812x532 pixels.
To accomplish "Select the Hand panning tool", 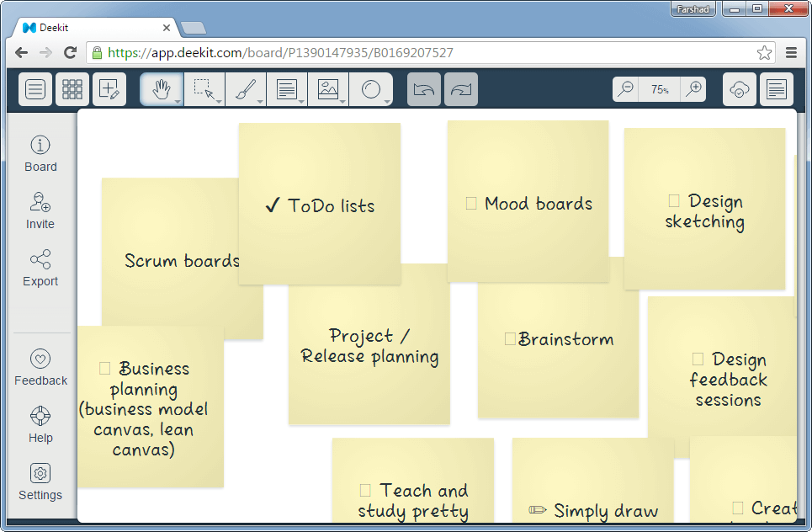I will click(160, 88).
